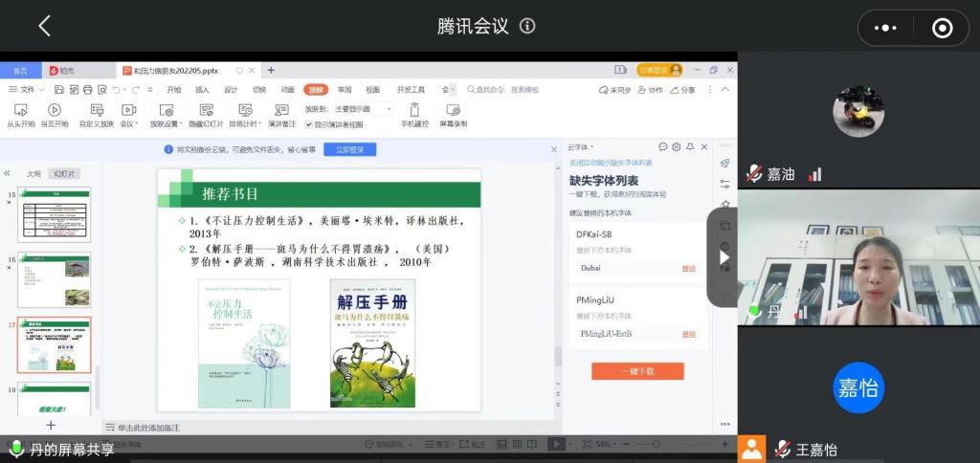Image resolution: width=980 pixels, height=463 pixels.
Task: Click the 手机遥控 phone remote icon
Action: 414,111
